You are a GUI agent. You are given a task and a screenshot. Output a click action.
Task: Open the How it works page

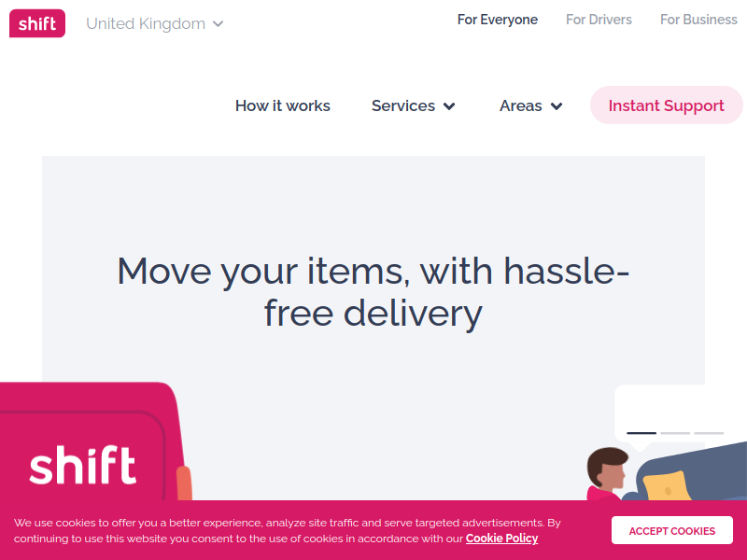pyautogui.click(x=283, y=105)
